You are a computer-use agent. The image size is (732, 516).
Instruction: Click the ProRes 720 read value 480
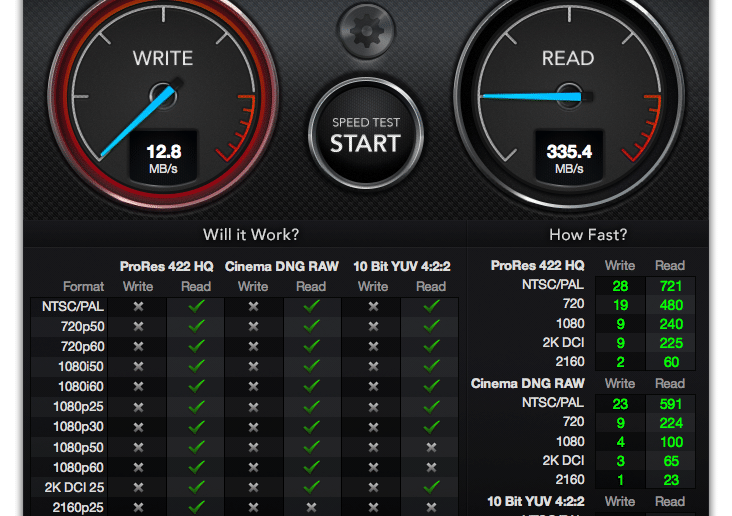coord(671,305)
